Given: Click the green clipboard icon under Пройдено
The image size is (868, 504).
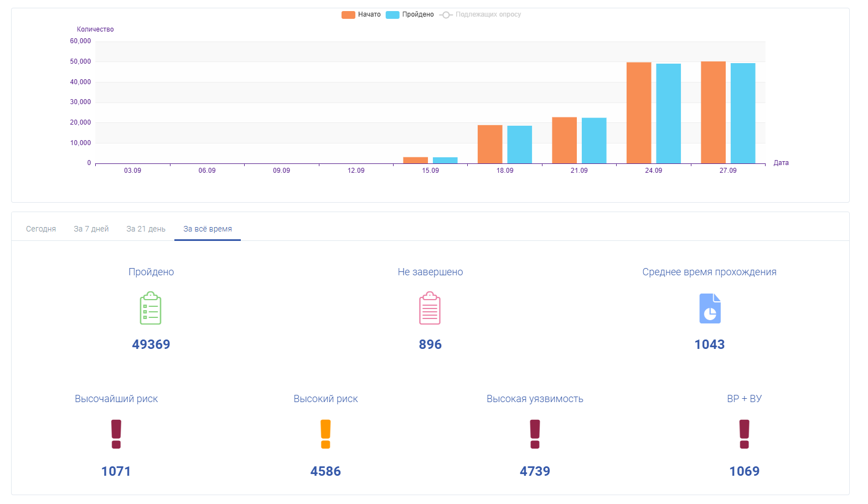Looking at the screenshot, I should [x=151, y=308].
